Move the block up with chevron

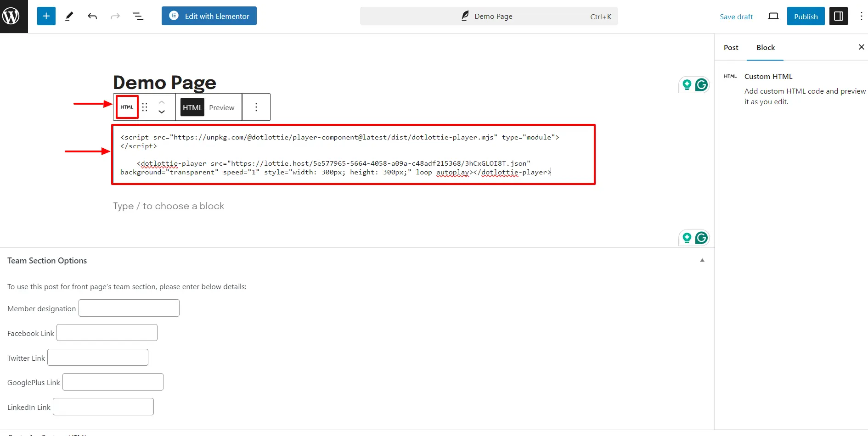coord(162,102)
